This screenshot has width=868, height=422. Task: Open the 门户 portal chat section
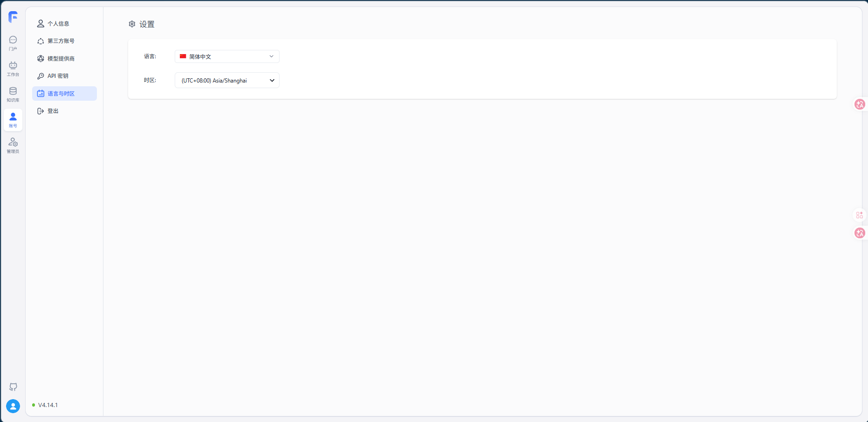click(13, 43)
